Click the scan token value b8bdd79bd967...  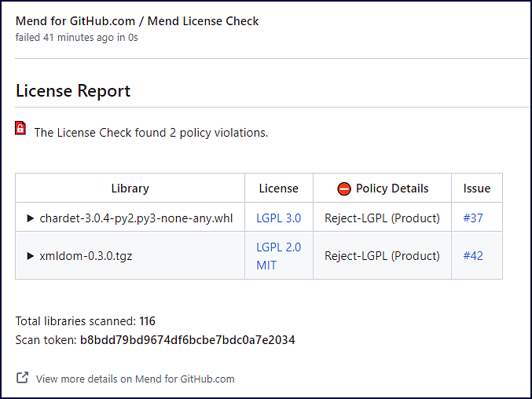187,340
